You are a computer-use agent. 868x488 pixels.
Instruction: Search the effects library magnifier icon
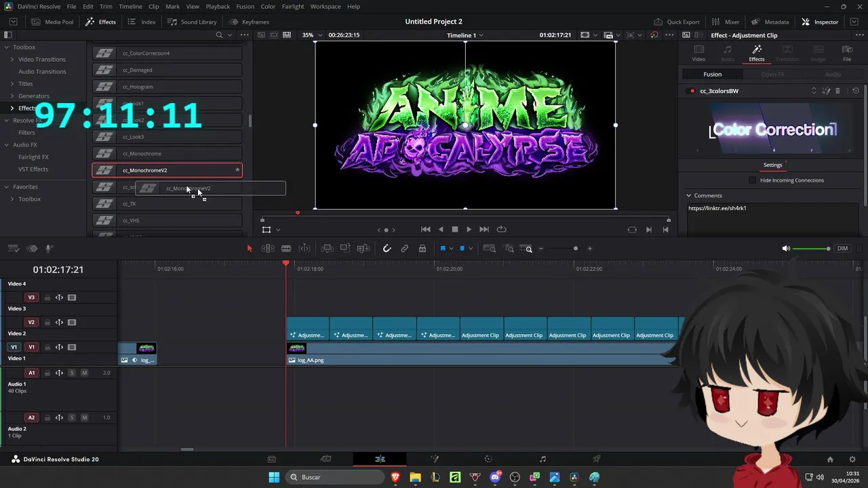click(x=219, y=35)
